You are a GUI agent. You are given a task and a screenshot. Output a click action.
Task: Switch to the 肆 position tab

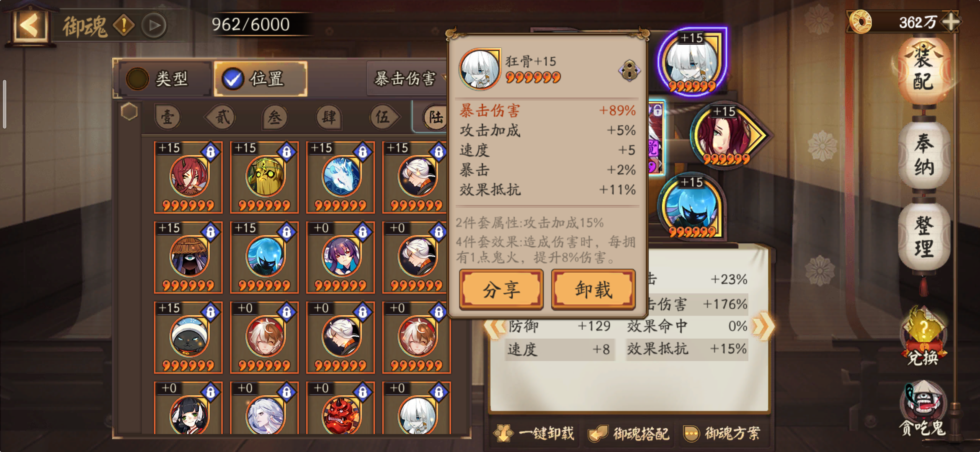(x=329, y=117)
